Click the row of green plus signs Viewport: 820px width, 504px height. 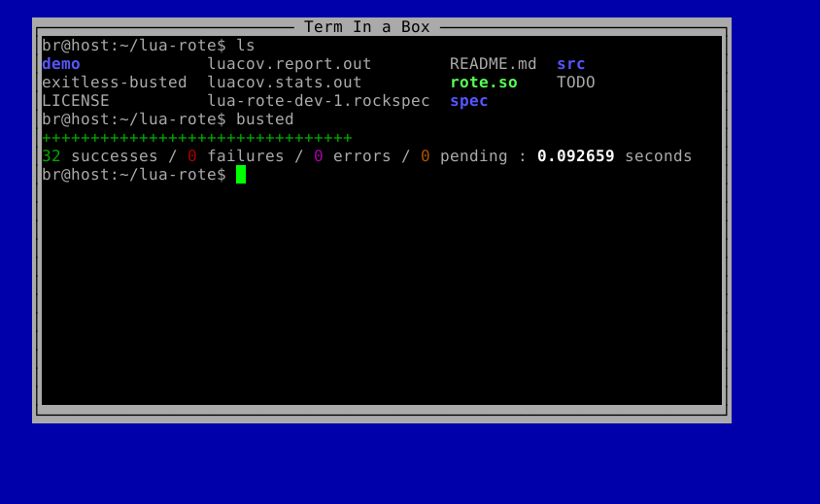click(196, 138)
